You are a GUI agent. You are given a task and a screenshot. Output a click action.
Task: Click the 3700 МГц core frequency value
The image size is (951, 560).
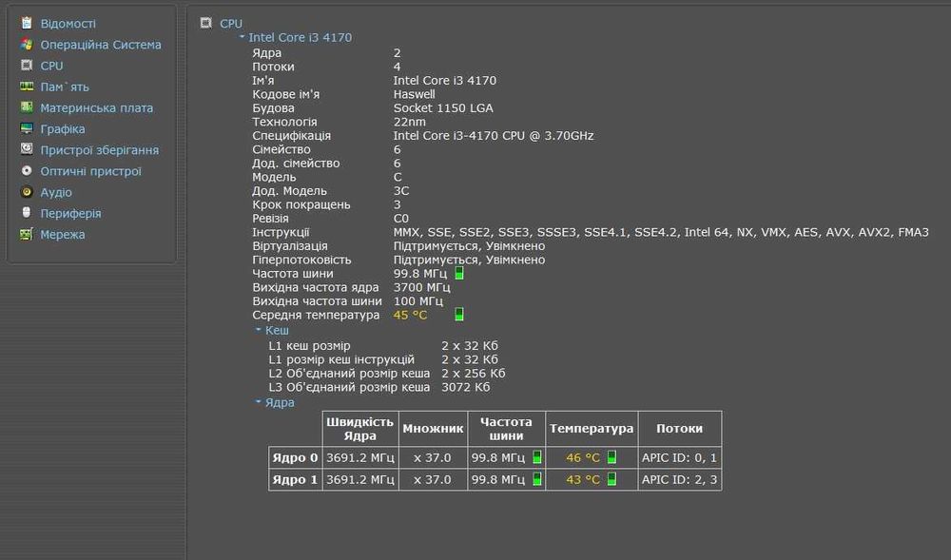(421, 287)
